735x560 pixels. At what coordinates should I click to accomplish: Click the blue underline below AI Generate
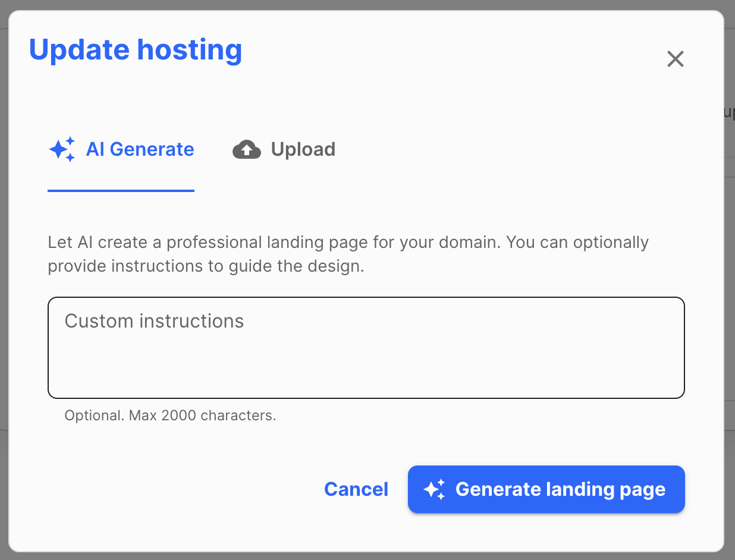pos(121,190)
